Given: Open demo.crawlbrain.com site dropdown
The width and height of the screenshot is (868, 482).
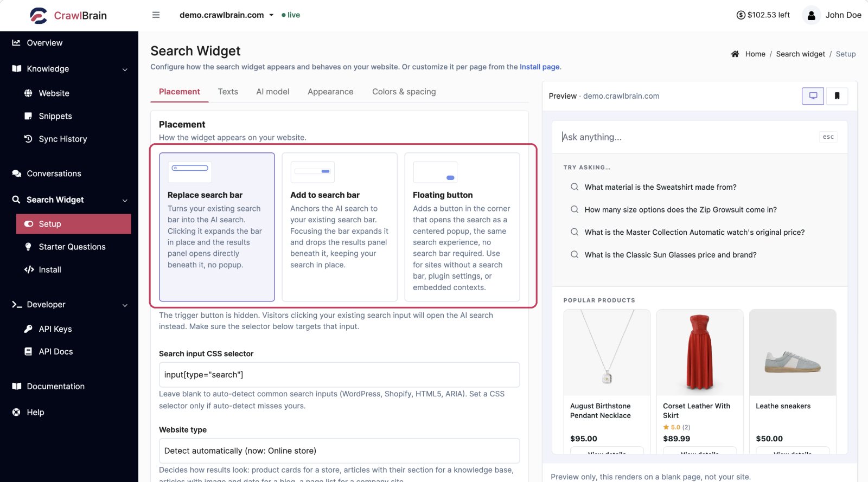Looking at the screenshot, I should point(227,15).
